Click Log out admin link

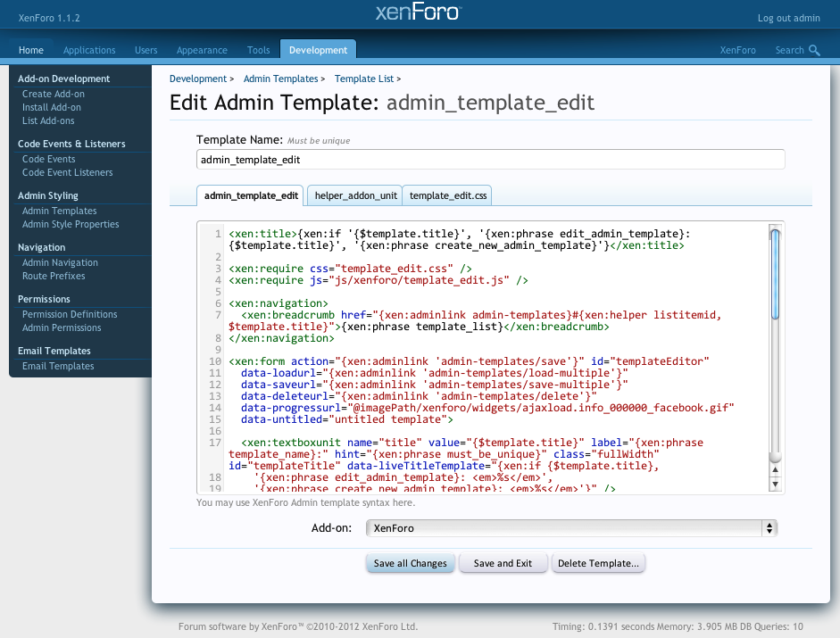(x=788, y=18)
